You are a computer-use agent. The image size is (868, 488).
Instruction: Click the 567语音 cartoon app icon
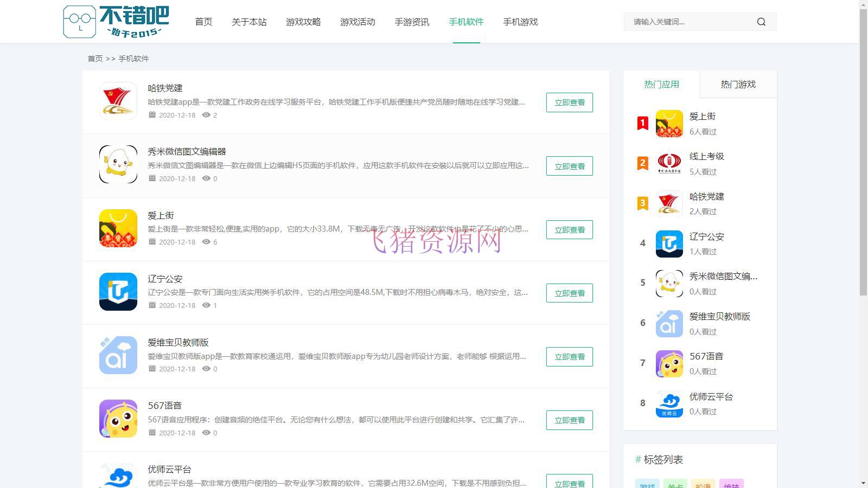coord(118,419)
